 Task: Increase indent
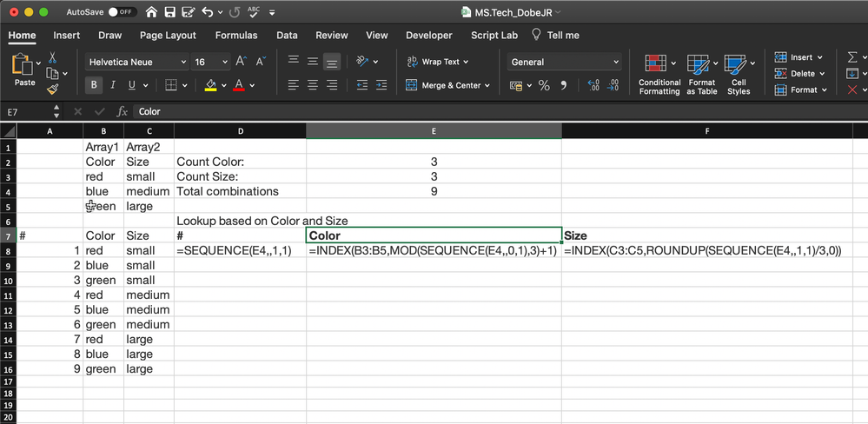[x=381, y=85]
